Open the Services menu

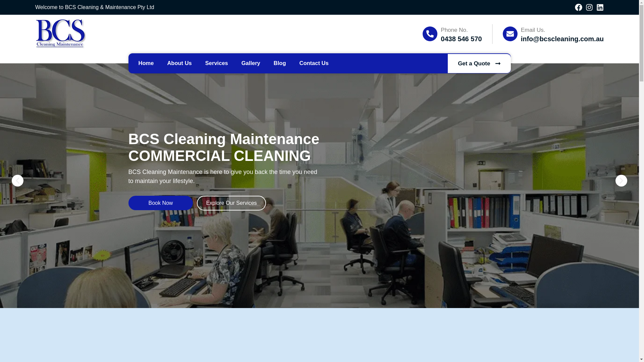(216, 63)
